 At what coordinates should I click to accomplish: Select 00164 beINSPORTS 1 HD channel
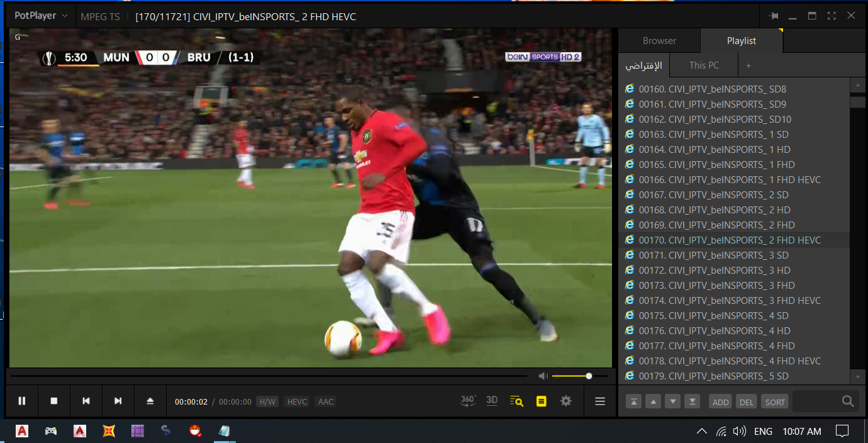(x=734, y=150)
